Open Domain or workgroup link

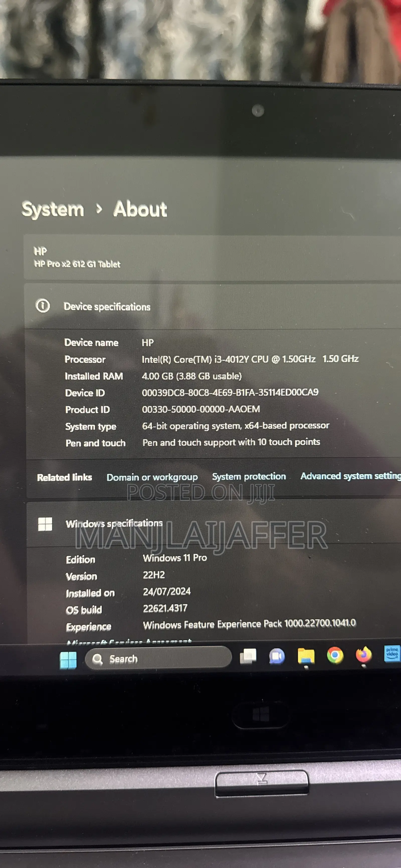[x=152, y=477]
